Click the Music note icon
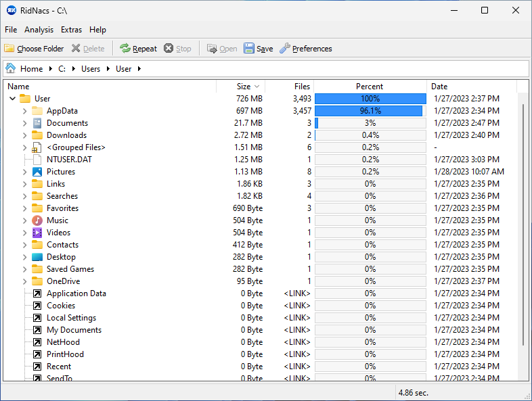The width and height of the screenshot is (532, 401). click(37, 220)
